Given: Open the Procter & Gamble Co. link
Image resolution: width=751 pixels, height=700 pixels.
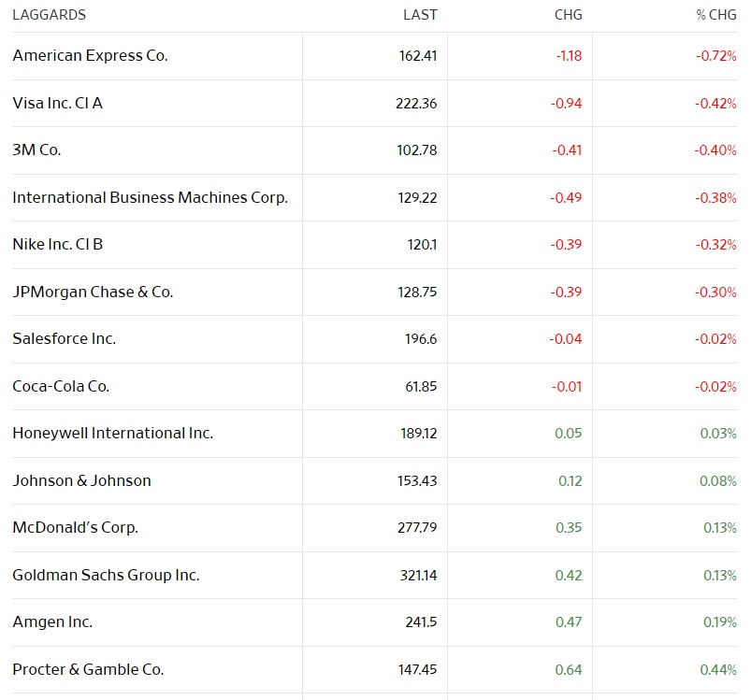Looking at the screenshot, I should coord(88,669).
